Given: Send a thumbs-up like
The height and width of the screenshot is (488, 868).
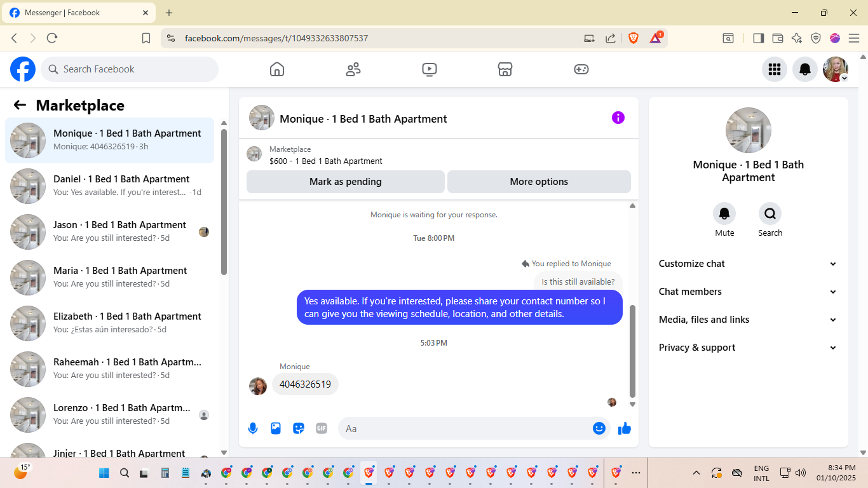Looking at the screenshot, I should (625, 428).
